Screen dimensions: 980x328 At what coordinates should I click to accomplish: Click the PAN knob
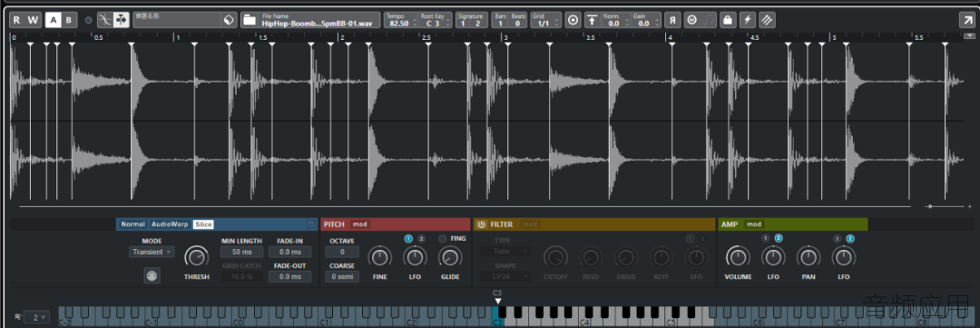(x=808, y=256)
